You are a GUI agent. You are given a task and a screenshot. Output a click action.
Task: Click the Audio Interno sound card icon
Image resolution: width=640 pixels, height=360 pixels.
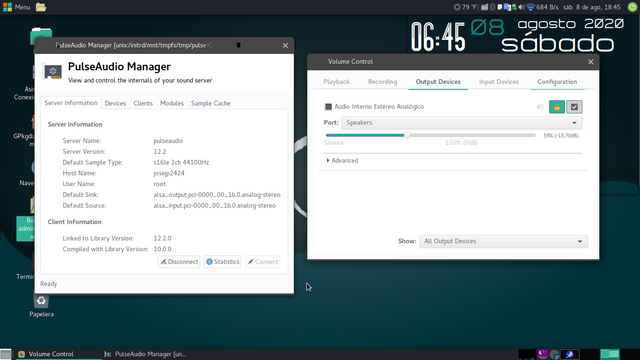click(328, 107)
